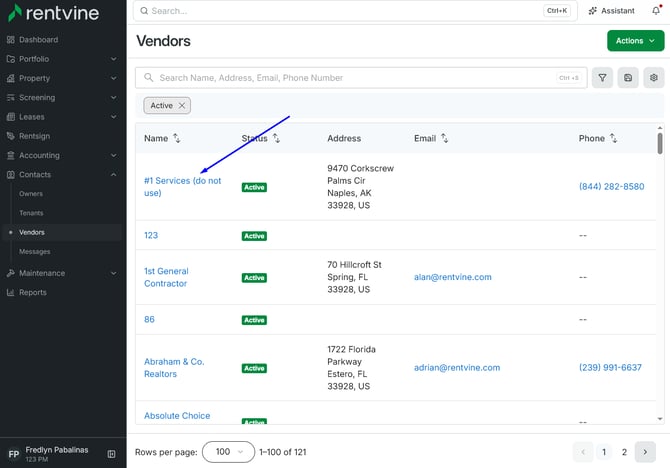This screenshot has width=670, height=468.
Task: Sort by Phone column arrows
Action: pyautogui.click(x=613, y=138)
